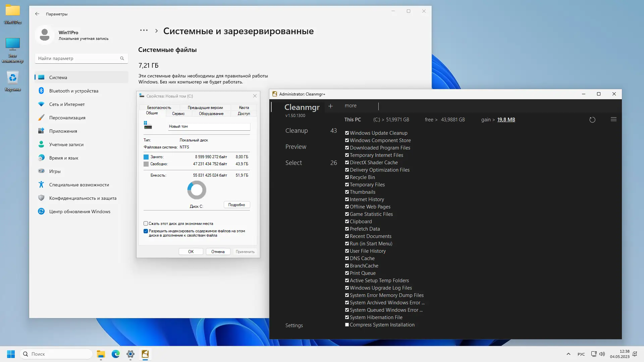
Task: Click the 19,8 MB gain link
Action: pos(506,119)
